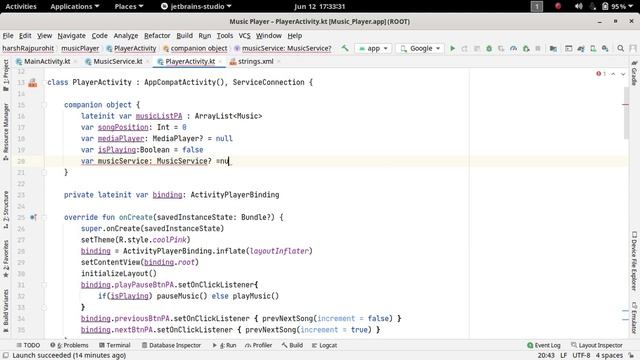The image size is (640, 360).
Task: Click the user avatar icon at toolbar end
Action: 633,48
